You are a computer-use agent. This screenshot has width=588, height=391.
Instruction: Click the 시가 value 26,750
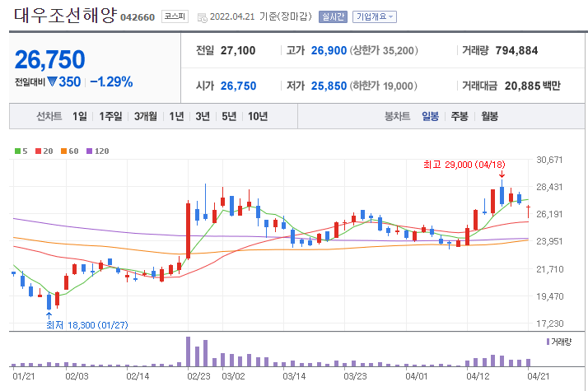pos(238,86)
